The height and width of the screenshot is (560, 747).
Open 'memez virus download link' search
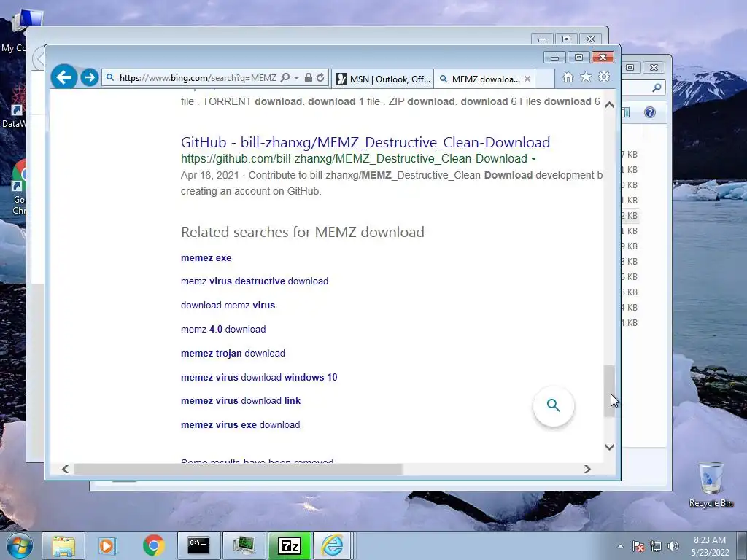(241, 400)
